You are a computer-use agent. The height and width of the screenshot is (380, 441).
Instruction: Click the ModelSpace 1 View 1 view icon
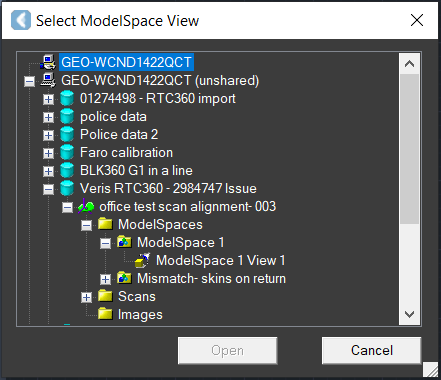[x=143, y=260]
